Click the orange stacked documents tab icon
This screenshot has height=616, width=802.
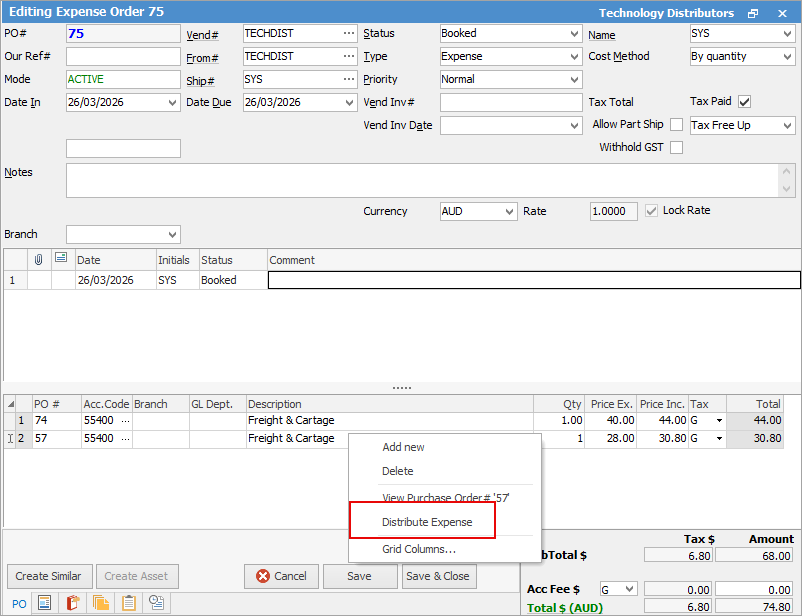[100, 602]
